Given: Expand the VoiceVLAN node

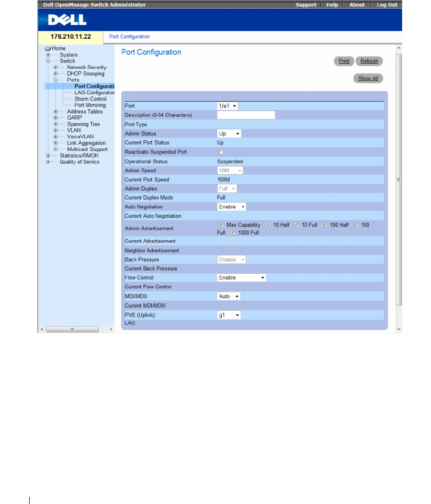Looking at the screenshot, I should (x=56, y=136).
